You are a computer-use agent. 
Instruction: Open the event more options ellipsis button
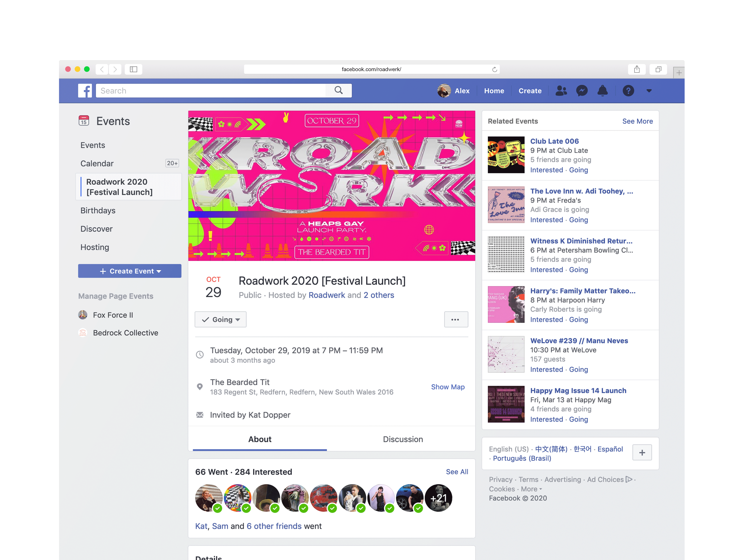click(x=456, y=319)
